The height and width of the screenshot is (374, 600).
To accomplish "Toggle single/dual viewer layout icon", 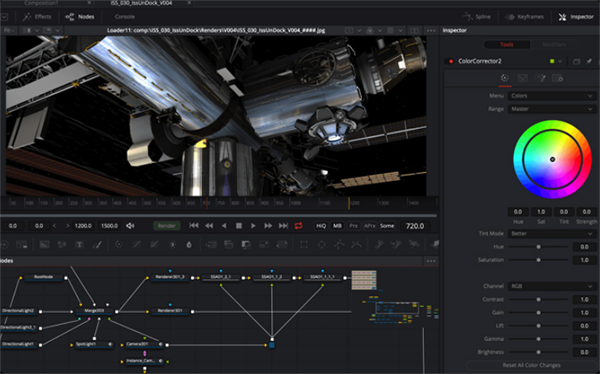I will click(x=414, y=30).
